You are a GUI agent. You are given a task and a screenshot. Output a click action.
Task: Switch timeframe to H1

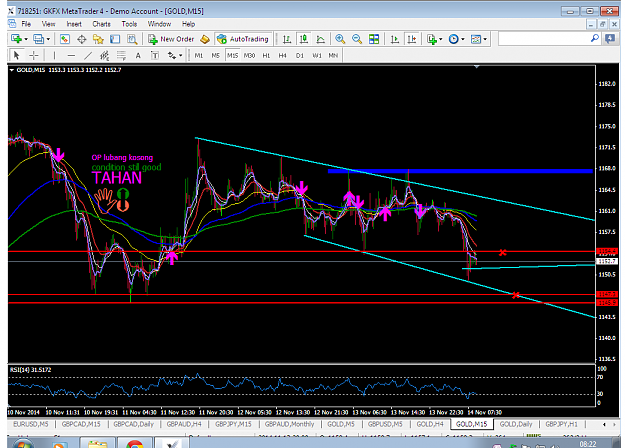pos(266,55)
